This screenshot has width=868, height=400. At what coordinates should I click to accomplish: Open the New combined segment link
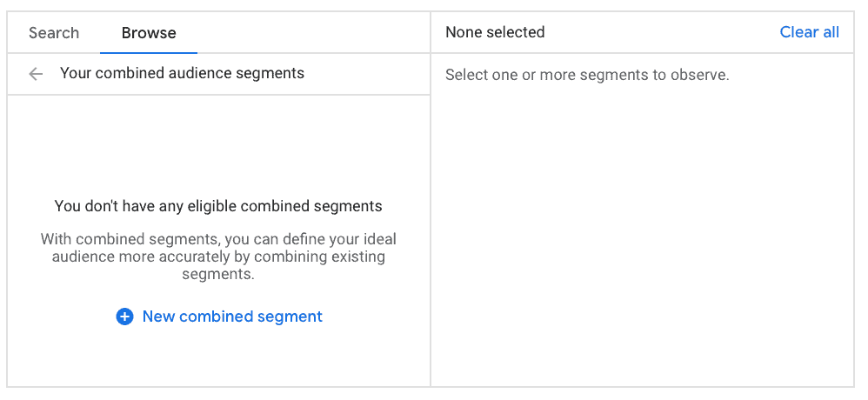(x=232, y=317)
